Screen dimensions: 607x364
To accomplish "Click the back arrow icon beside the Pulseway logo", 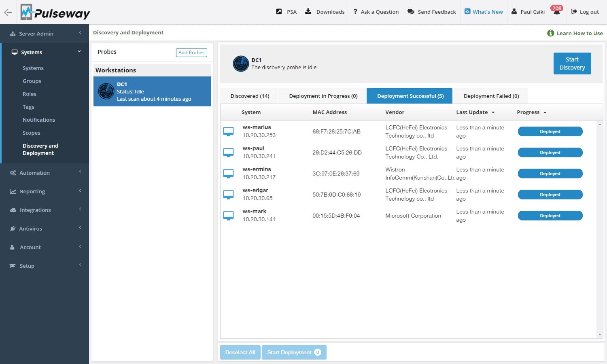I will (8, 13).
